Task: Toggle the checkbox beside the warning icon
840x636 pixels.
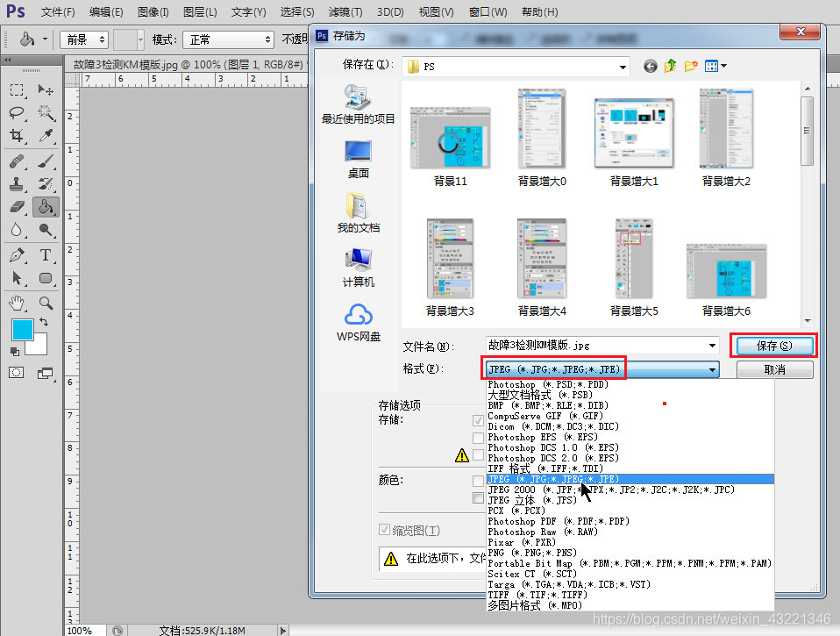Action: coord(479,455)
